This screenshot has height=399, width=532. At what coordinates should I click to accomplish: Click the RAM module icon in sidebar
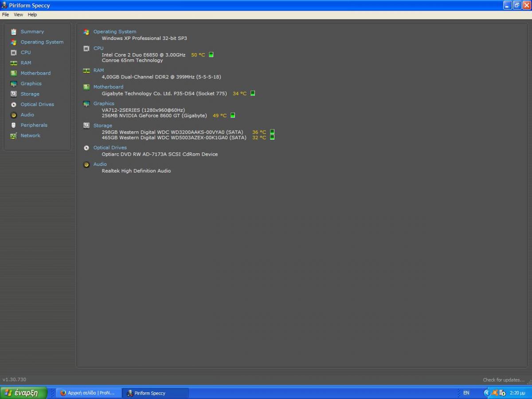(14, 63)
